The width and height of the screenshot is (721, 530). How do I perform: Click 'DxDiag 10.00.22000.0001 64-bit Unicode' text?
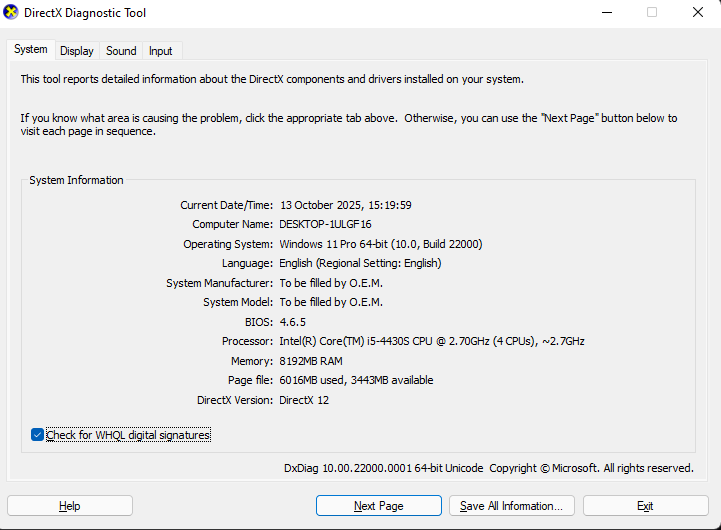pos(383,468)
